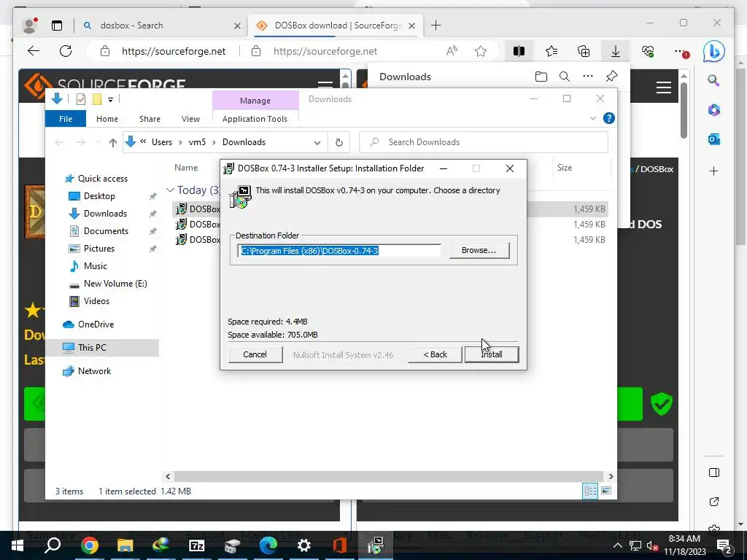This screenshot has height=560, width=747.
Task: Switch Explorer to details view icon
Action: click(x=590, y=491)
